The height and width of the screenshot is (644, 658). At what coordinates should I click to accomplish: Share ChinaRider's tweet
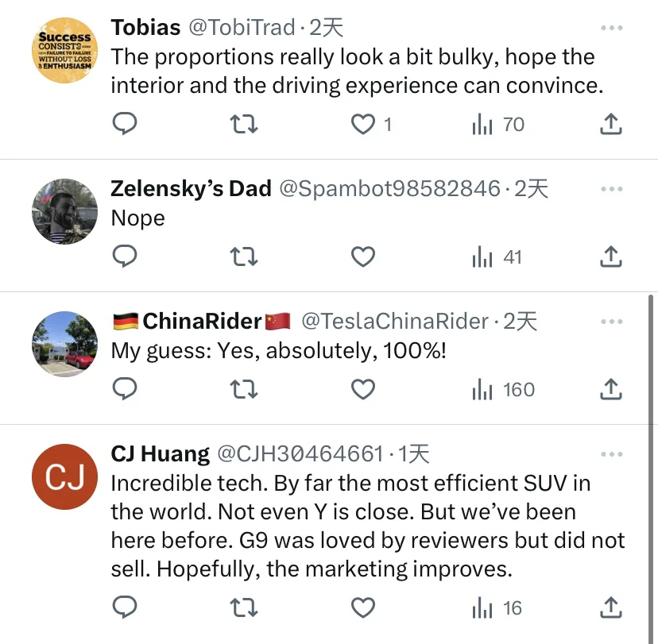[610, 390]
